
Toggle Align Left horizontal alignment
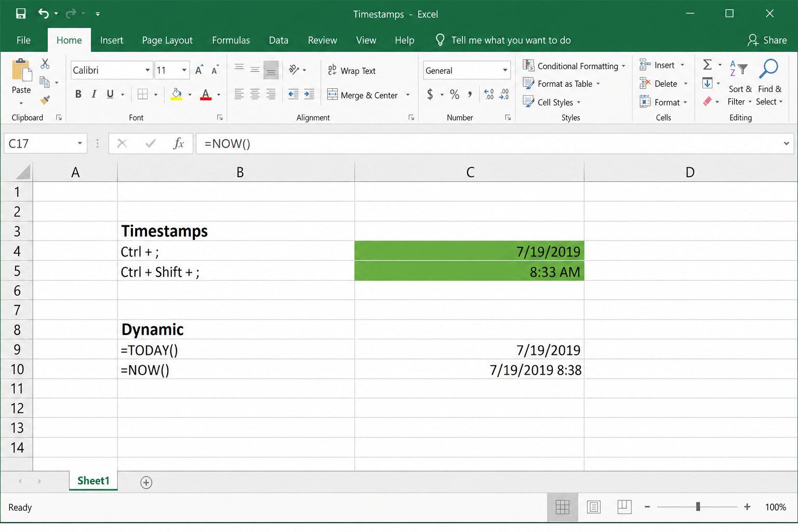tap(239, 94)
